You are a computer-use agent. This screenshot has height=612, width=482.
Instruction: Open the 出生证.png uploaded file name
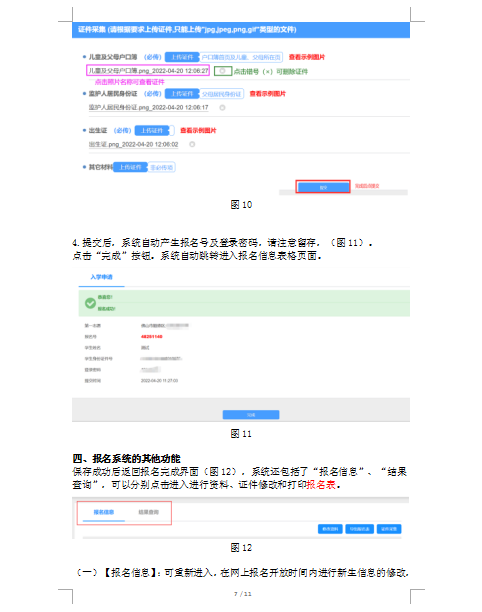pyautogui.click(x=133, y=144)
